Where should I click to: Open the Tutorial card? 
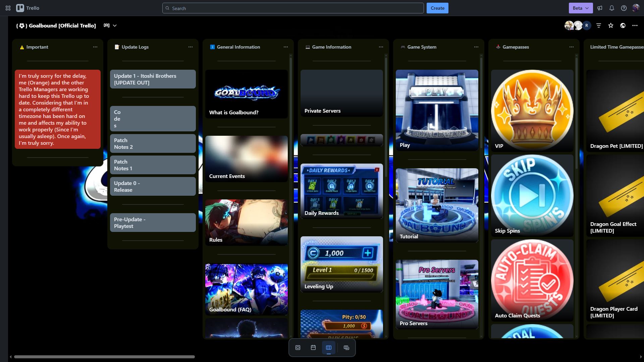[x=437, y=205]
